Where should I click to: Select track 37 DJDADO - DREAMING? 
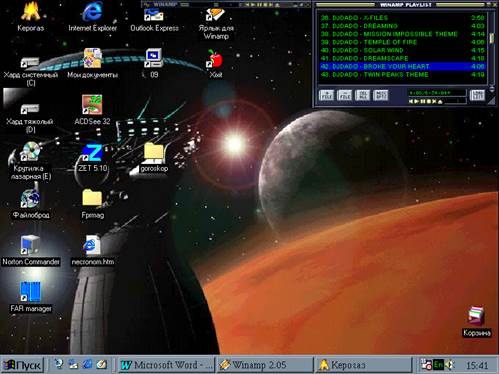(x=402, y=26)
